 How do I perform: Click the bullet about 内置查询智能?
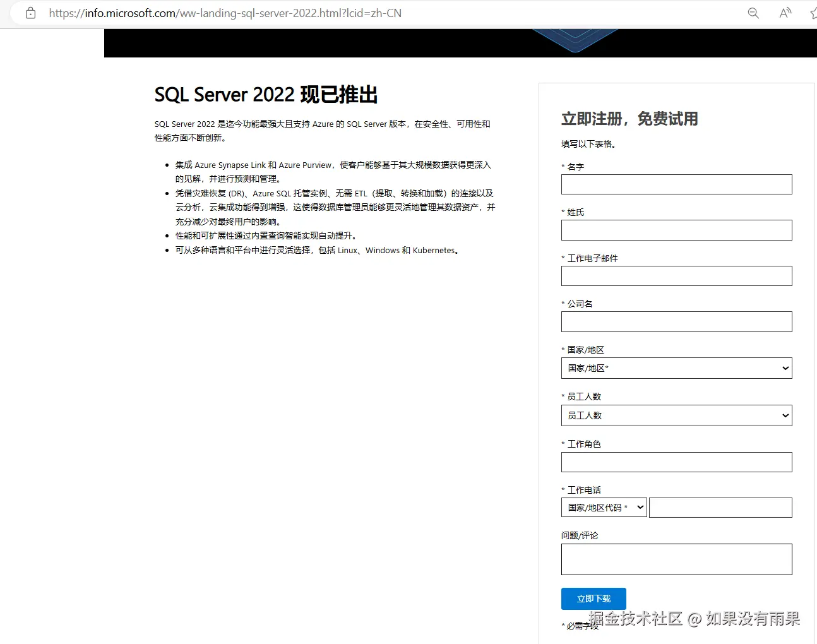click(x=268, y=236)
